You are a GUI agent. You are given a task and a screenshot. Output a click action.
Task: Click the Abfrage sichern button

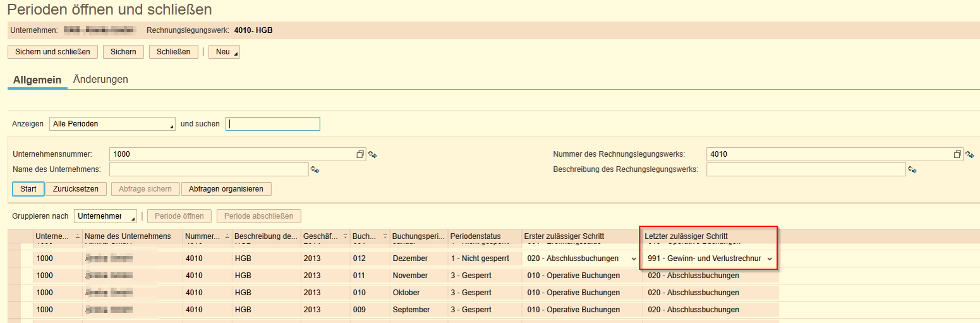click(x=145, y=189)
